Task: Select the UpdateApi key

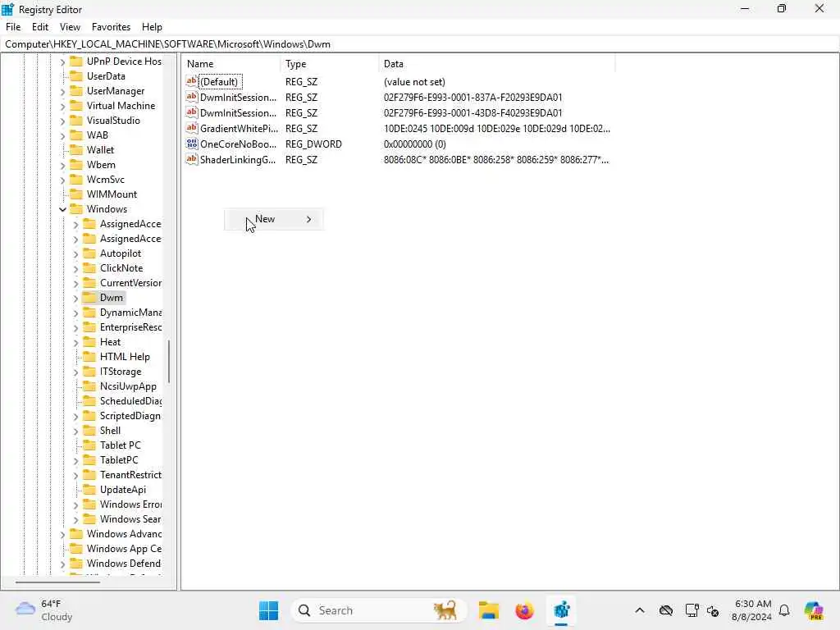Action: 123,490
